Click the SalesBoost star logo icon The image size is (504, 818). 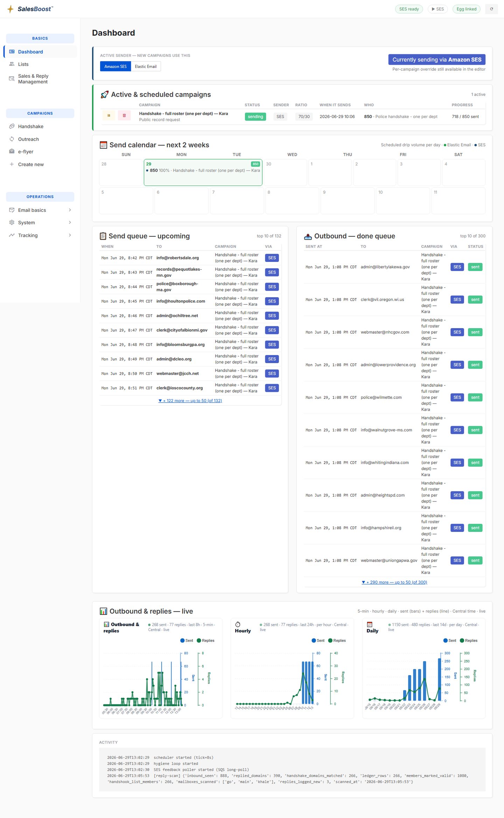pos(10,9)
